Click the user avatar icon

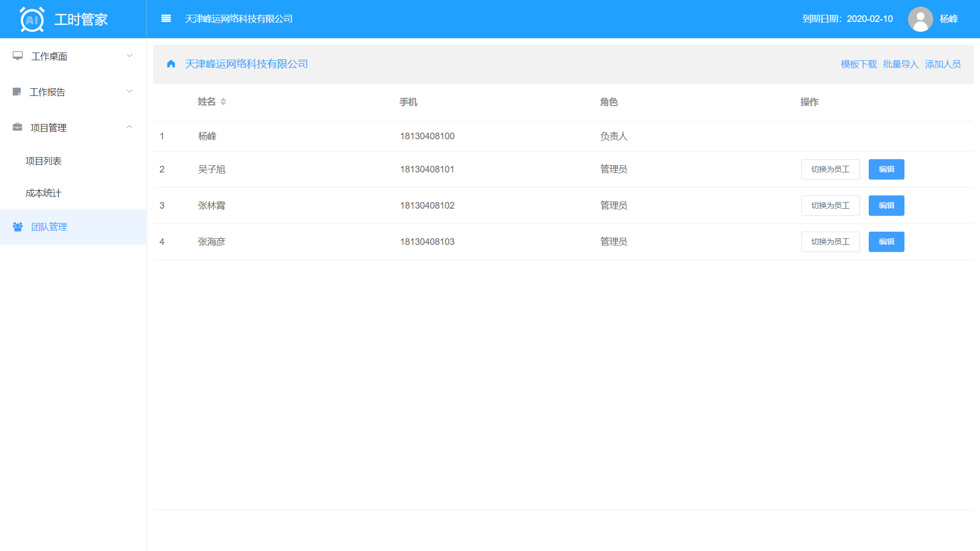[920, 19]
